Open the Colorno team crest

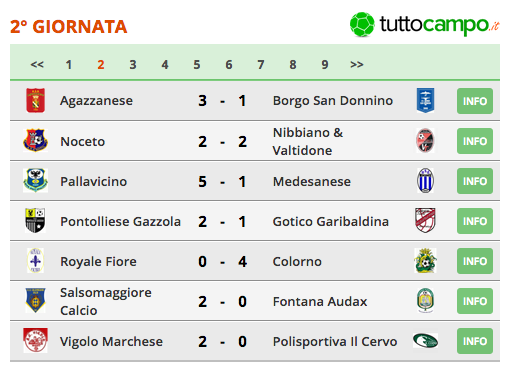click(425, 260)
